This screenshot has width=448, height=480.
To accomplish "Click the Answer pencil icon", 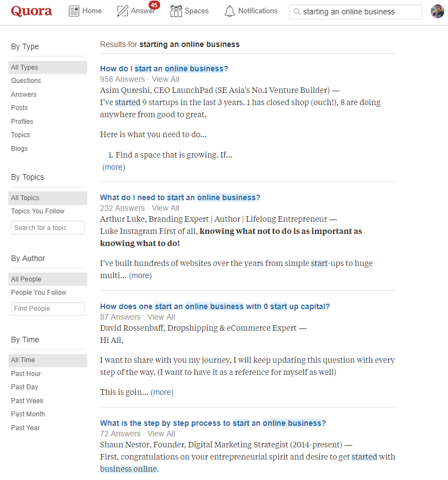I will coord(123,11).
